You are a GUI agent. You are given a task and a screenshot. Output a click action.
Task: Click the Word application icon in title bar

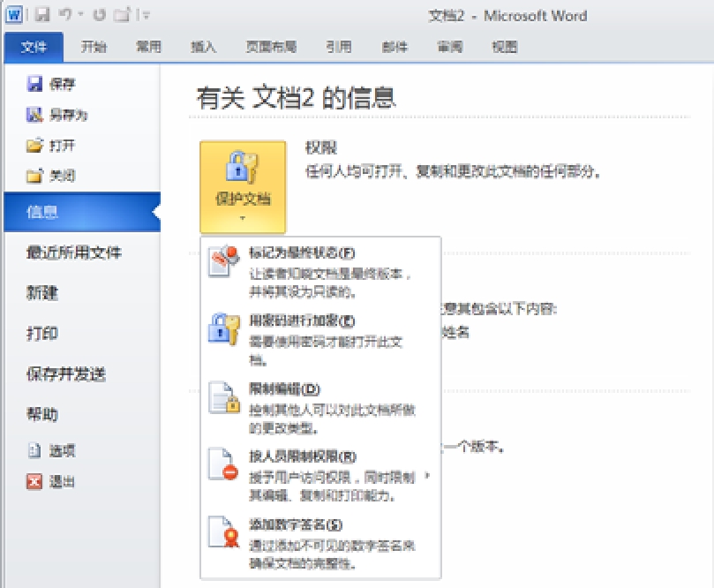[x=14, y=15]
